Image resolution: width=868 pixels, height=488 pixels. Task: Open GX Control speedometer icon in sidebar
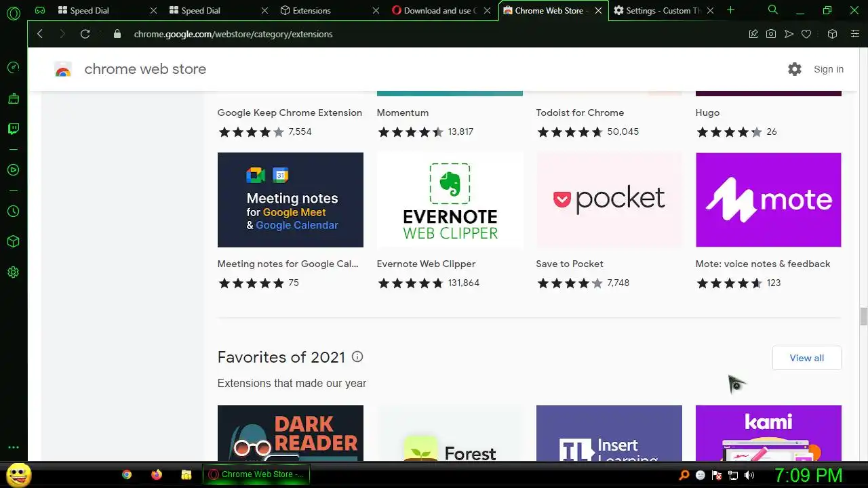pyautogui.click(x=13, y=68)
